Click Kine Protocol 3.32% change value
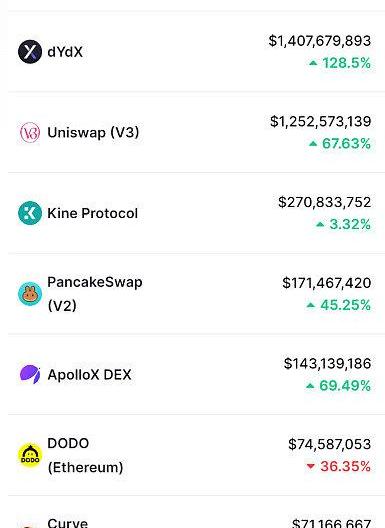The image size is (385, 528). 343,224
